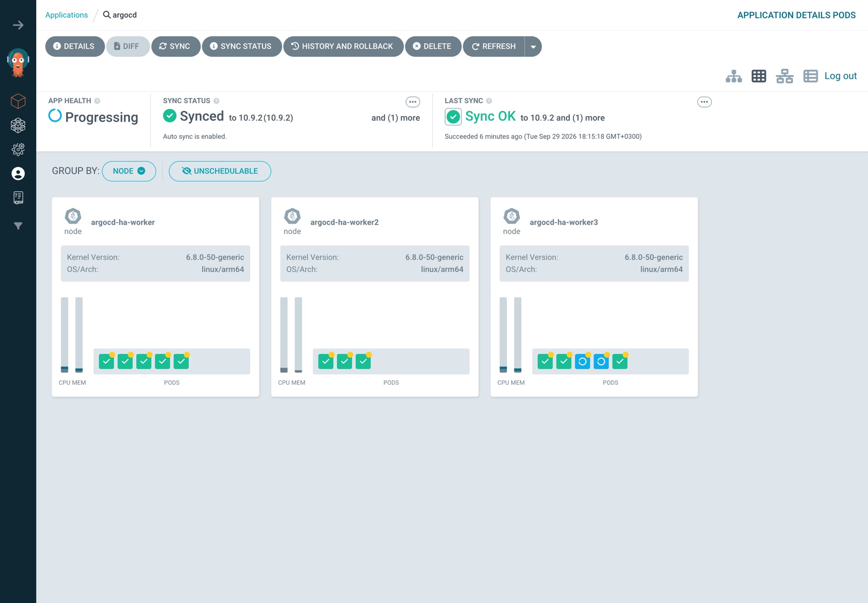Switch to application tree view icon
Viewport: 868px width, 603px height.
point(733,76)
